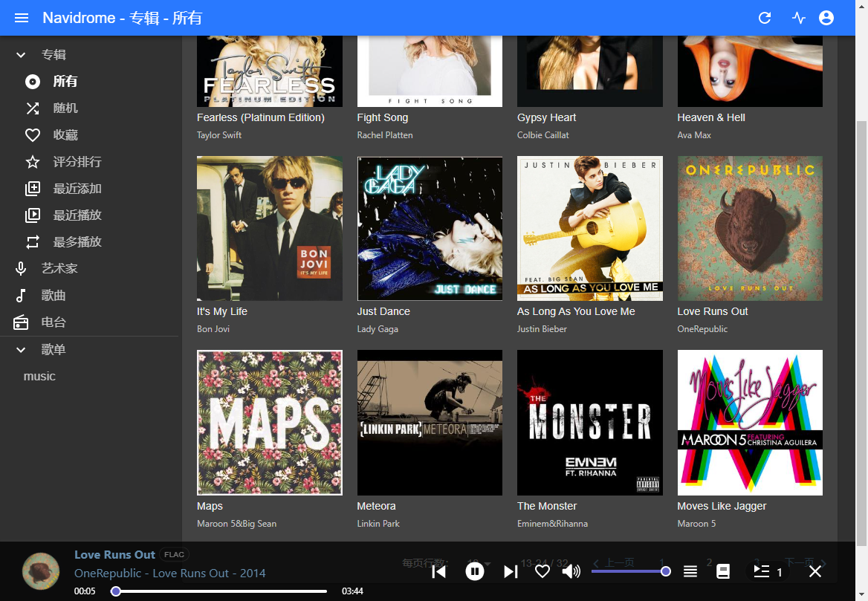
Task: Collapse the 歌单 section chevron
Action: (x=21, y=350)
